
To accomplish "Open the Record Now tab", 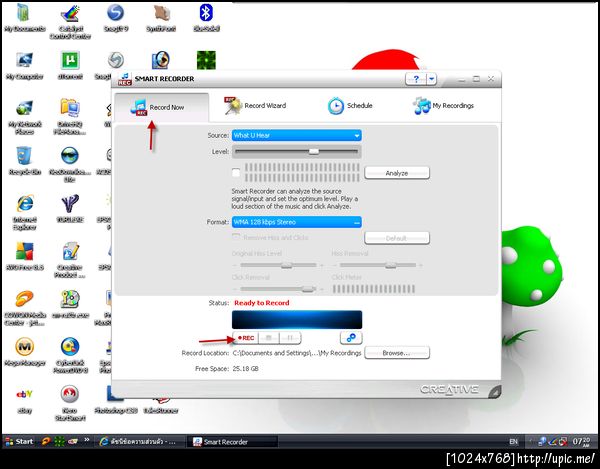I will click(x=161, y=107).
